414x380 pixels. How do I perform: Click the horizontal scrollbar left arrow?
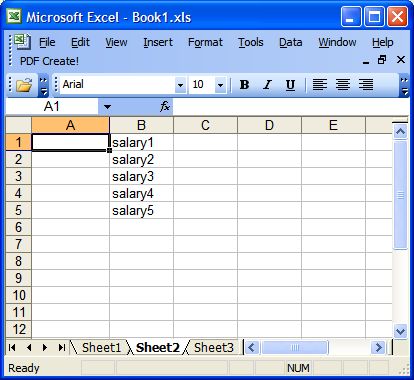tap(252, 348)
